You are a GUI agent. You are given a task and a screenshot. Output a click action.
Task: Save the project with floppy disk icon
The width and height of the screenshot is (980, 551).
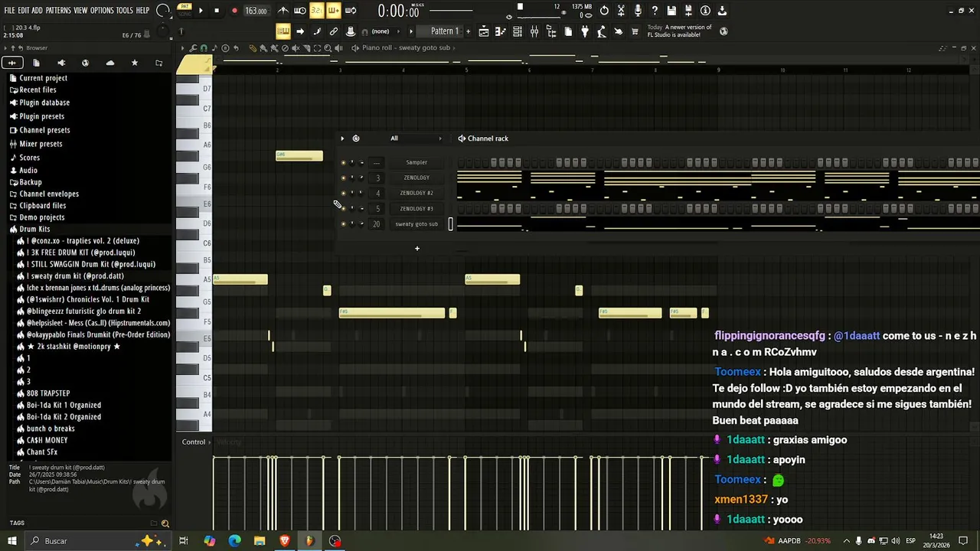pyautogui.click(x=671, y=11)
